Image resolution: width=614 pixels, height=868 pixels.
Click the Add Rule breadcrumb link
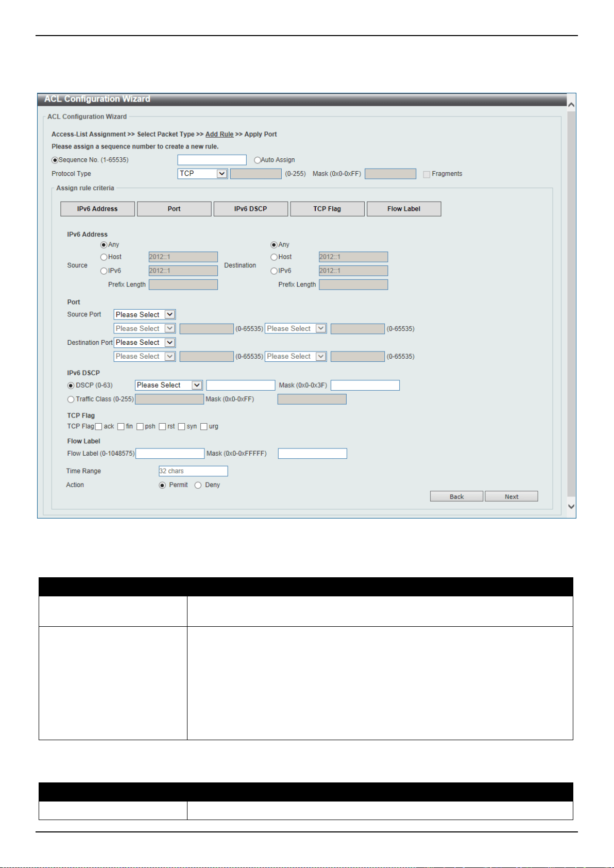coord(219,134)
